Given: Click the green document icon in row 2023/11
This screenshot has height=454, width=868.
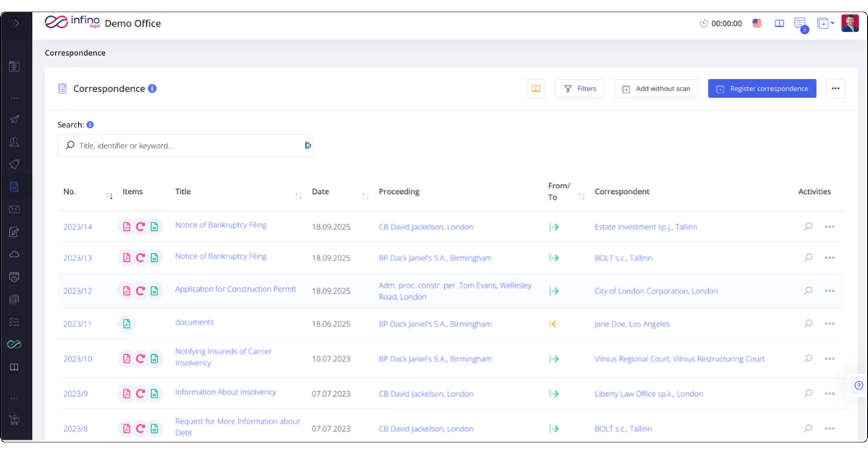Looking at the screenshot, I should coord(127,324).
